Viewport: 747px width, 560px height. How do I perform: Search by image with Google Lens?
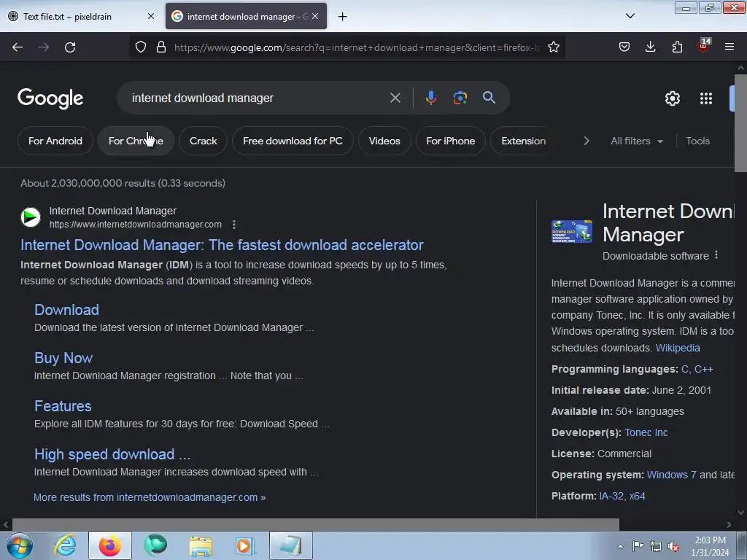click(x=460, y=98)
